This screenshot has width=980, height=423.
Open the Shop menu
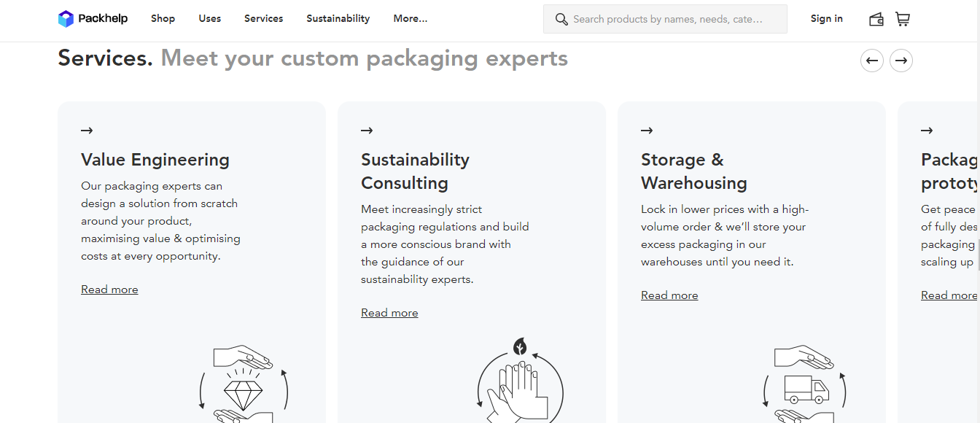[x=163, y=18]
